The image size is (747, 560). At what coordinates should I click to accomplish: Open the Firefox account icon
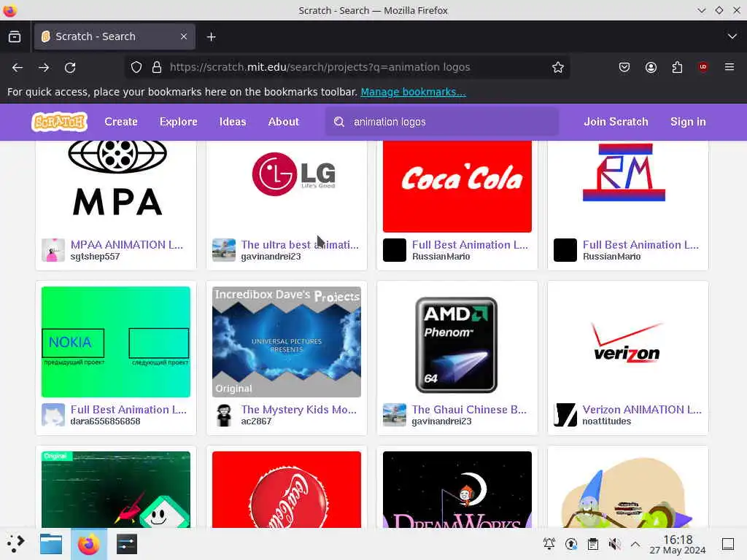point(651,67)
